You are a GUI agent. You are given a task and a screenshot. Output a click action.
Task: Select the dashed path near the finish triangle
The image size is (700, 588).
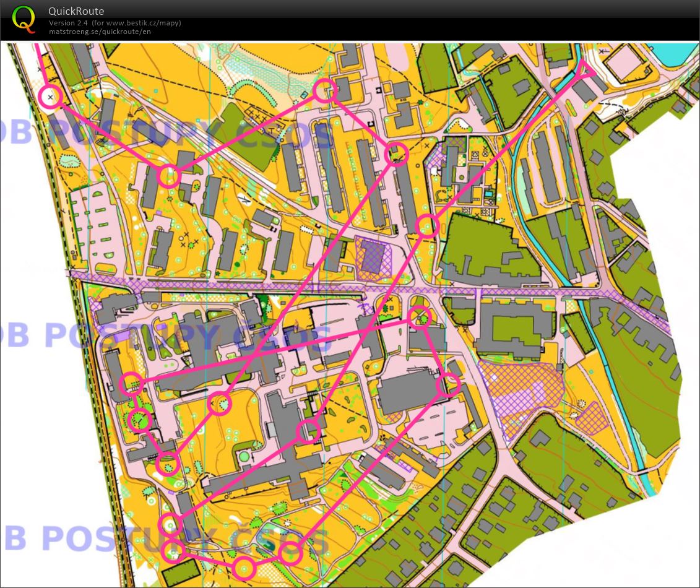pyautogui.click(x=610, y=104)
